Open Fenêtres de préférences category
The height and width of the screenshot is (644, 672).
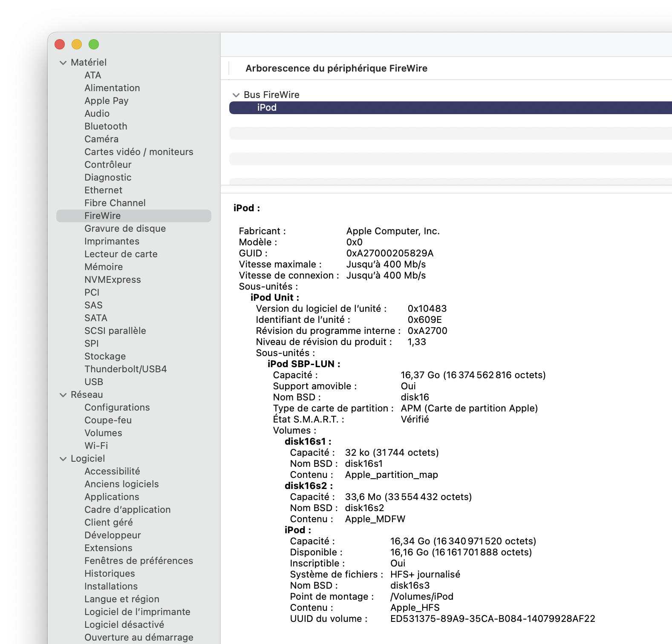point(138,561)
